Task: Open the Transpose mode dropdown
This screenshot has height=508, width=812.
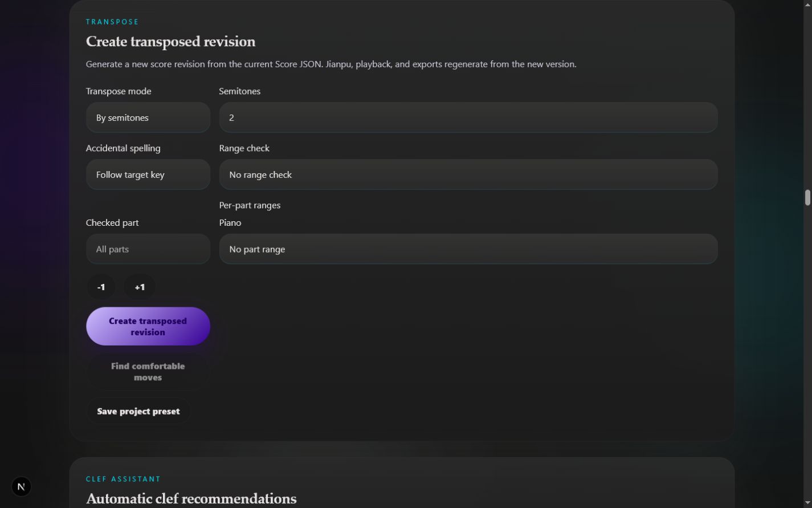Action: click(148, 117)
